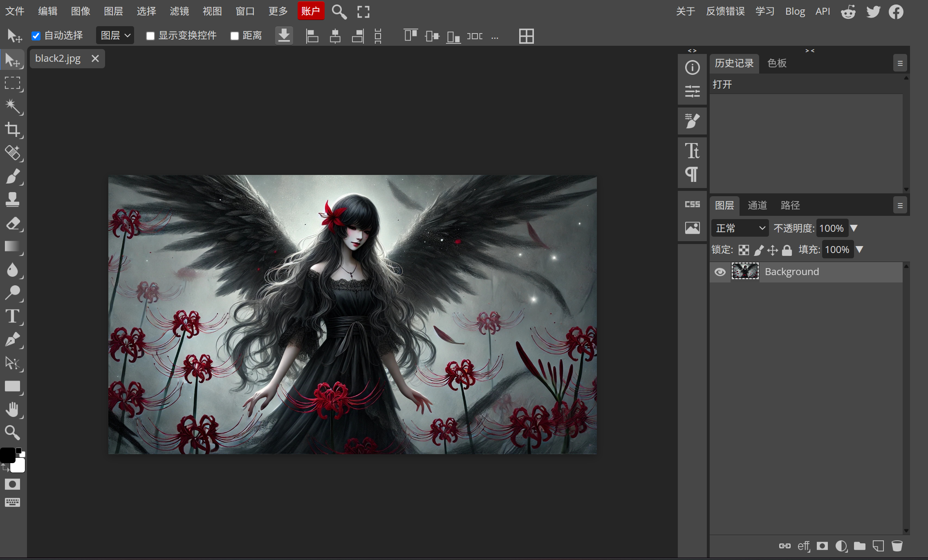The height and width of the screenshot is (560, 928).
Task: Click the black foreground color swatch
Action: click(x=7, y=455)
